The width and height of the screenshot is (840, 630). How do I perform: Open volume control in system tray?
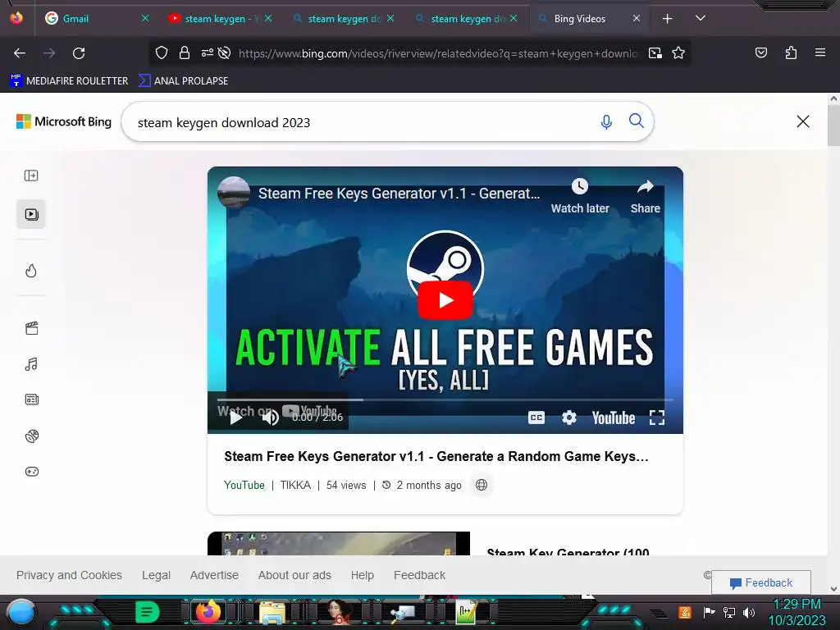tap(749, 612)
